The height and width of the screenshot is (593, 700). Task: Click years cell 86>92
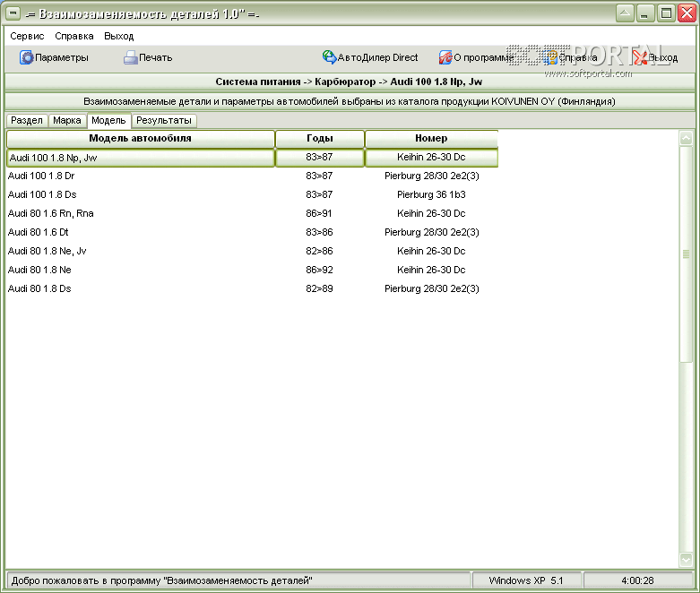[x=319, y=270]
